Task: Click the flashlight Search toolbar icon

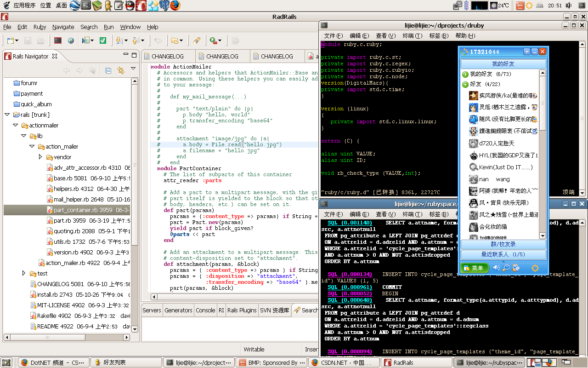Action: 197,40
